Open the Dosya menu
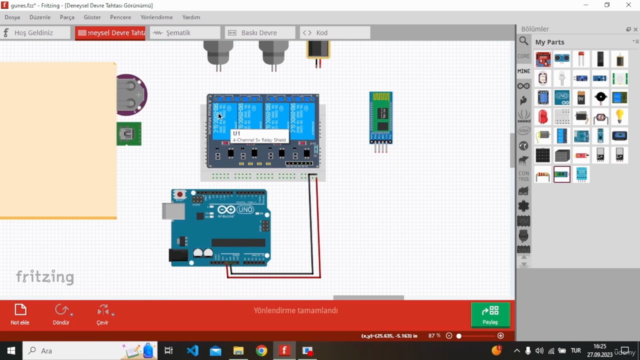640x360 pixels. tap(12, 17)
